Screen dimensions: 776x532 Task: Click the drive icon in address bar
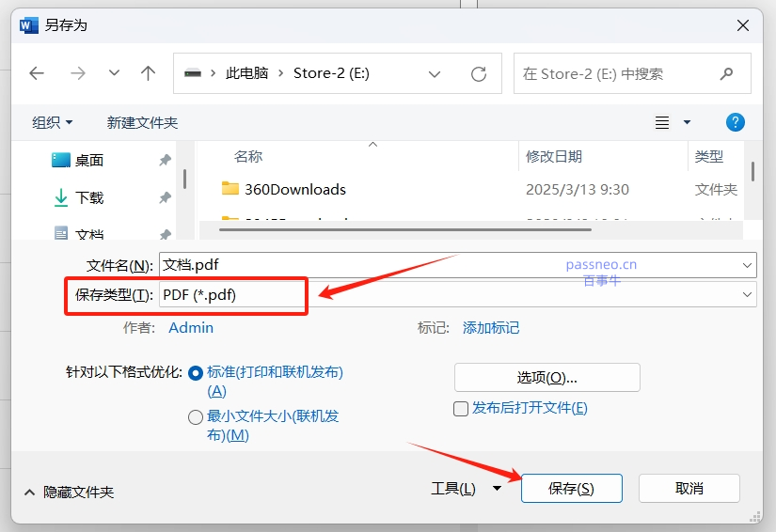pos(193,73)
